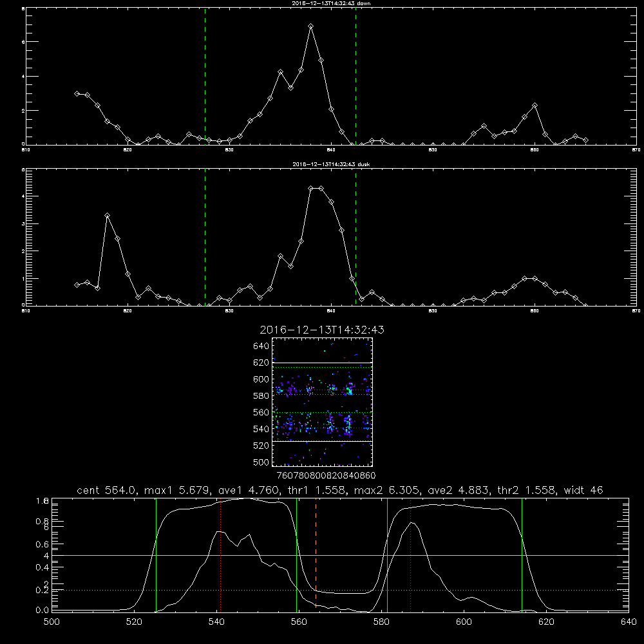
Task: Click the dawn curve peak near 860
Action: coord(535,106)
